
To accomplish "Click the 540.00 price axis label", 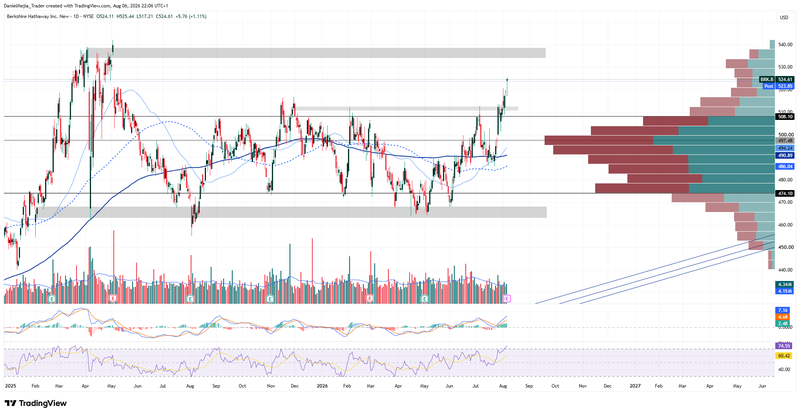I will pos(785,44).
